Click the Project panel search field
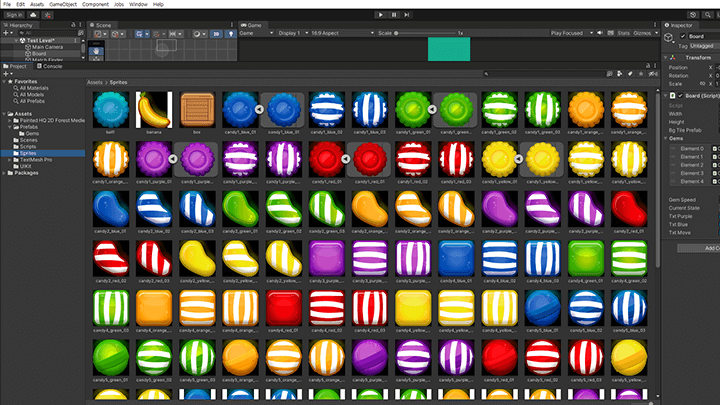The height and width of the screenshot is (405, 720). tap(544, 73)
